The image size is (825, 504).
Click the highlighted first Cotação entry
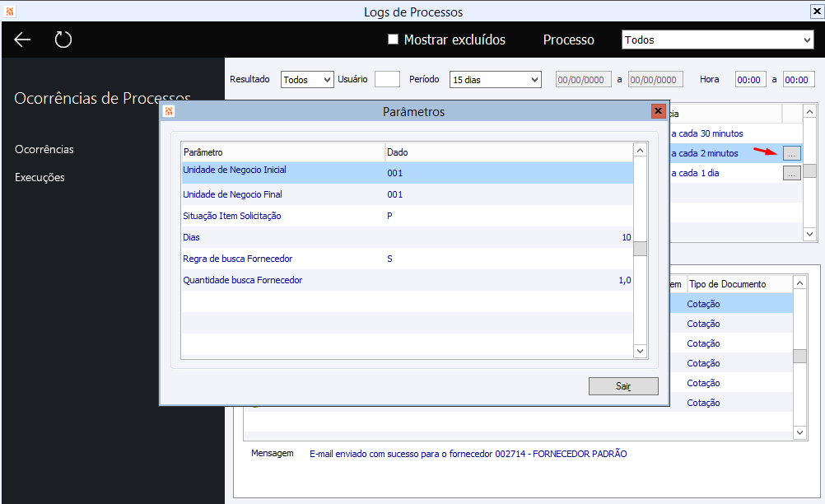[x=703, y=304]
